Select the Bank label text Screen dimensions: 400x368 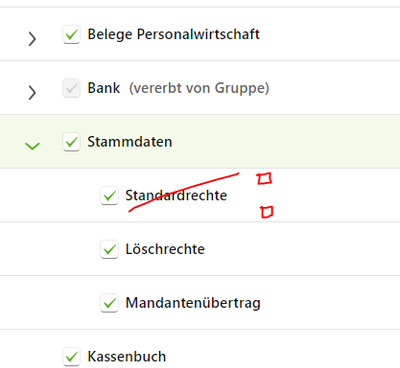(x=104, y=88)
